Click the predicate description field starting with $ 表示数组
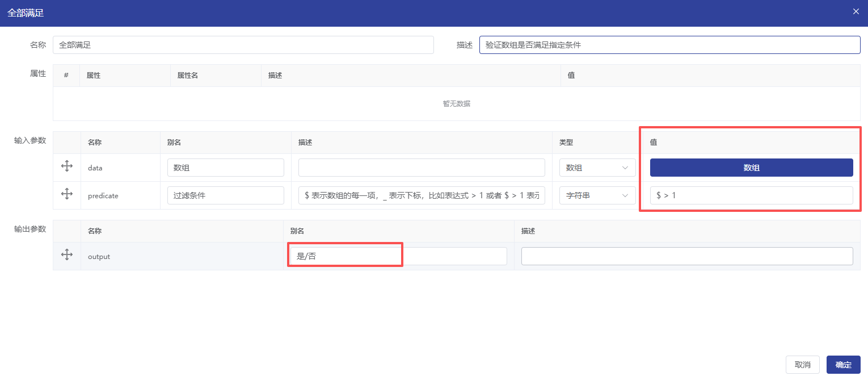The width and height of the screenshot is (868, 380). pos(422,195)
